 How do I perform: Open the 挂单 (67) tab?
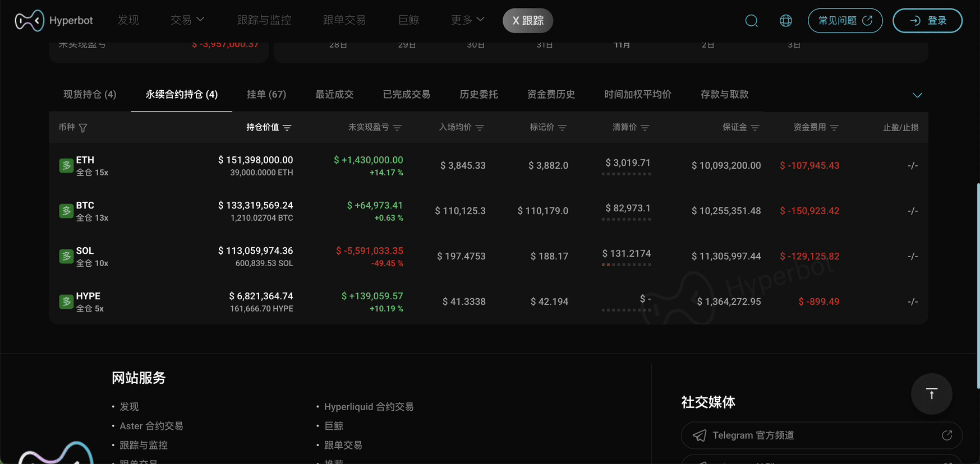pyautogui.click(x=266, y=94)
